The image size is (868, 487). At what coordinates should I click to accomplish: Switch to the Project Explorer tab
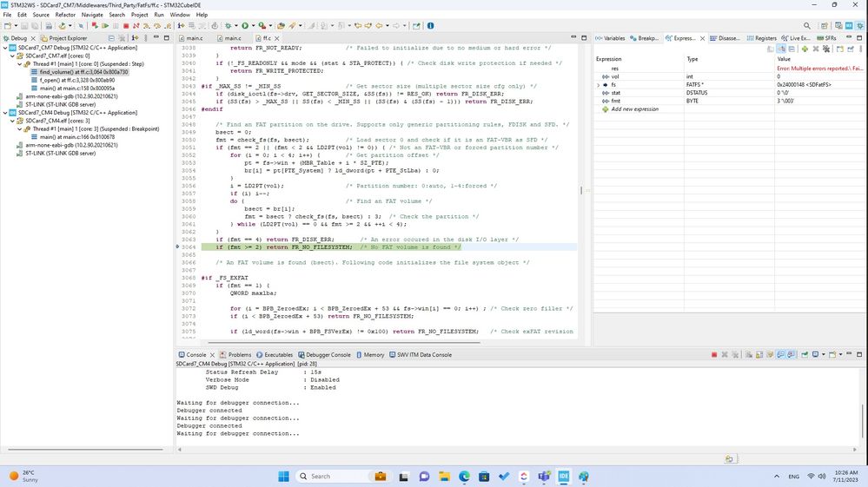[x=63, y=38]
